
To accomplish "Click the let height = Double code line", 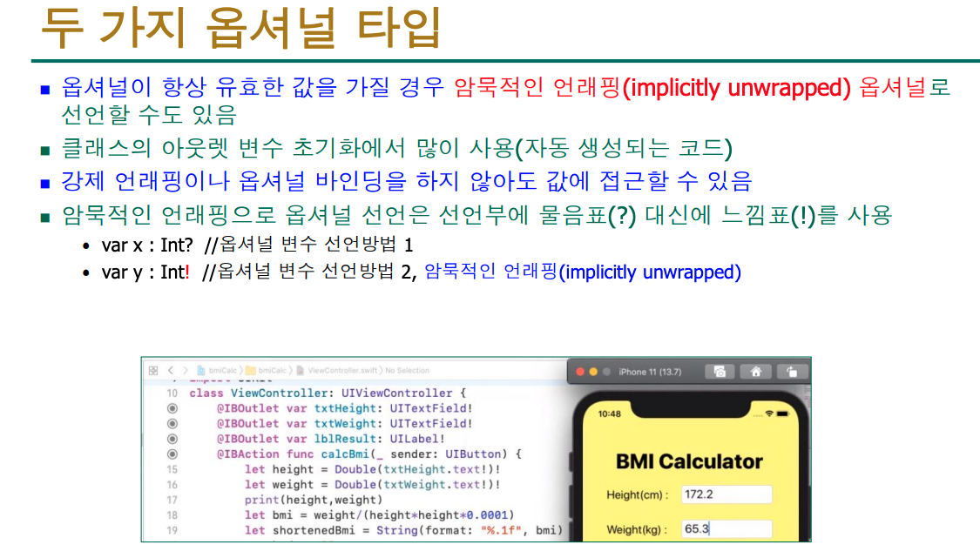I will (373, 469).
